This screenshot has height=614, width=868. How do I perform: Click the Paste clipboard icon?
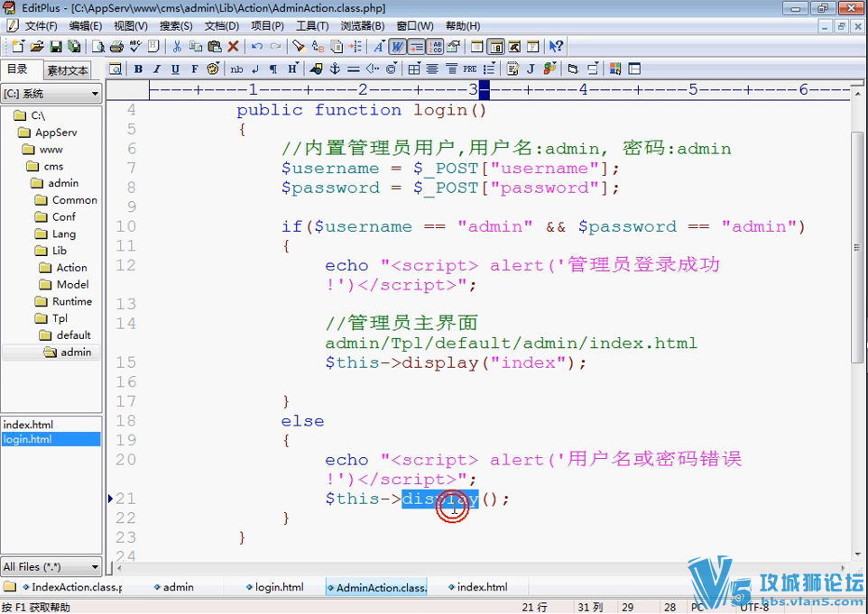tap(214, 47)
